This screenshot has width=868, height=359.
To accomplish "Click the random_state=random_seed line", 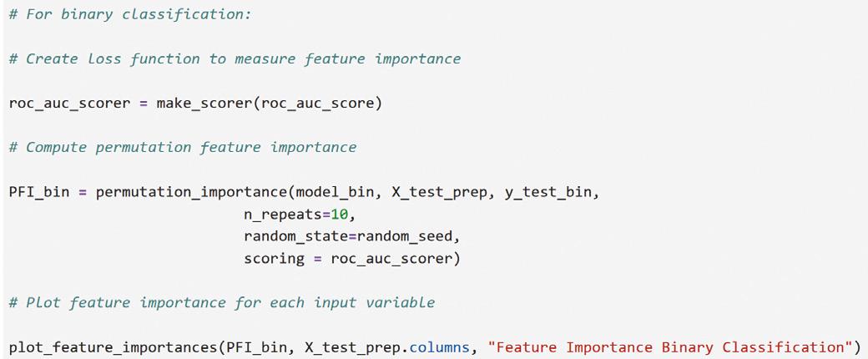I will coord(352,236).
